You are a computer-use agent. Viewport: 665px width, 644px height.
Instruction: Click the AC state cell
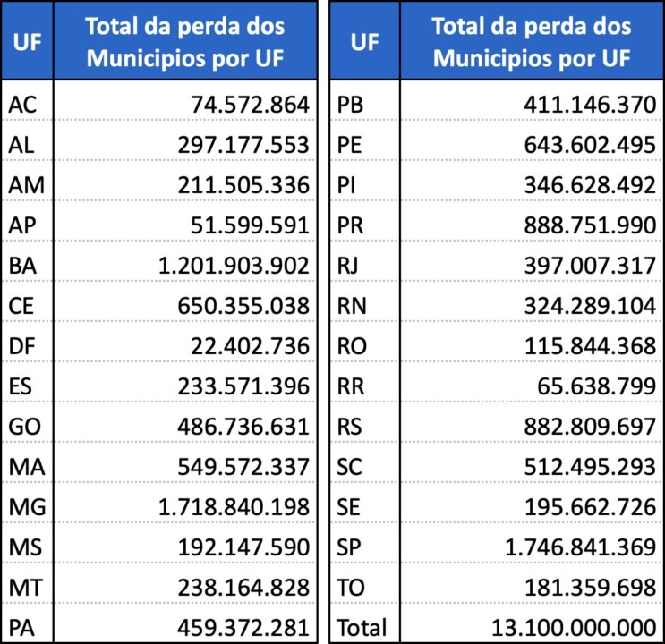click(23, 106)
